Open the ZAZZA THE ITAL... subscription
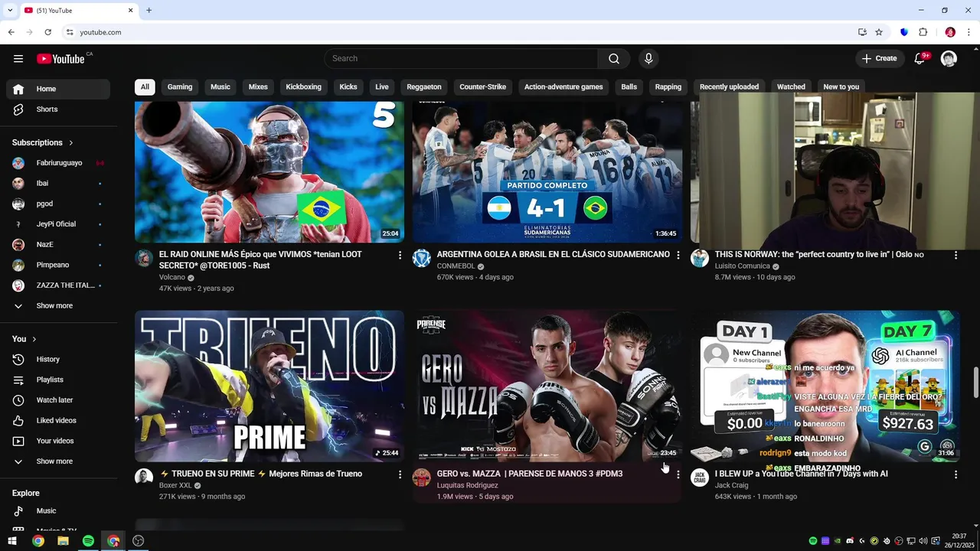This screenshot has height=551, width=980. (x=58, y=285)
